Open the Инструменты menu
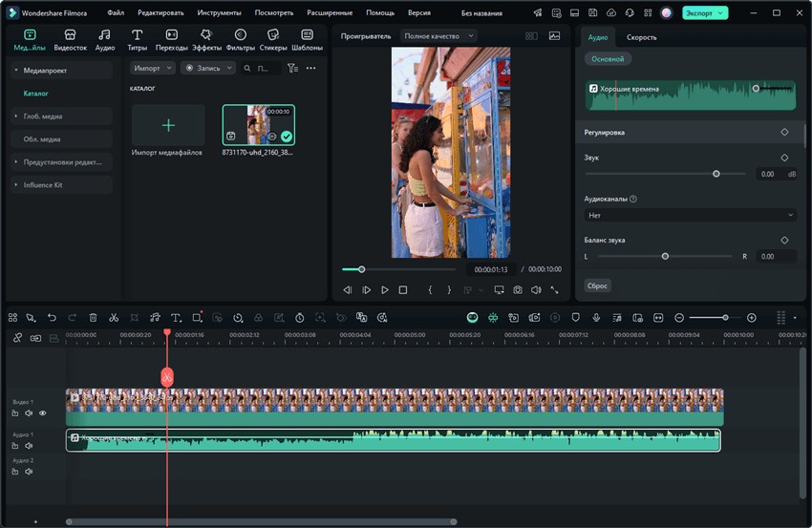Viewport: 812px width, 528px height. click(219, 13)
